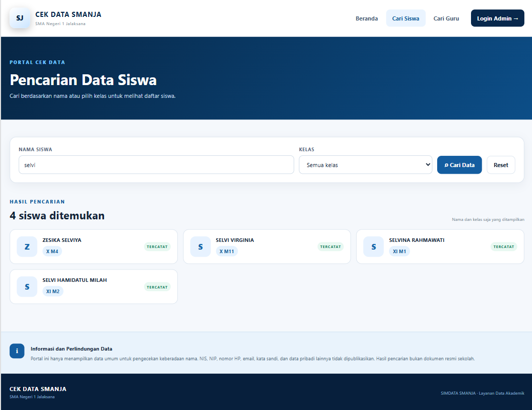The width and height of the screenshot is (532, 410).
Task: Open the Kelas dropdown showing Semua kelas
Action: [x=365, y=165]
